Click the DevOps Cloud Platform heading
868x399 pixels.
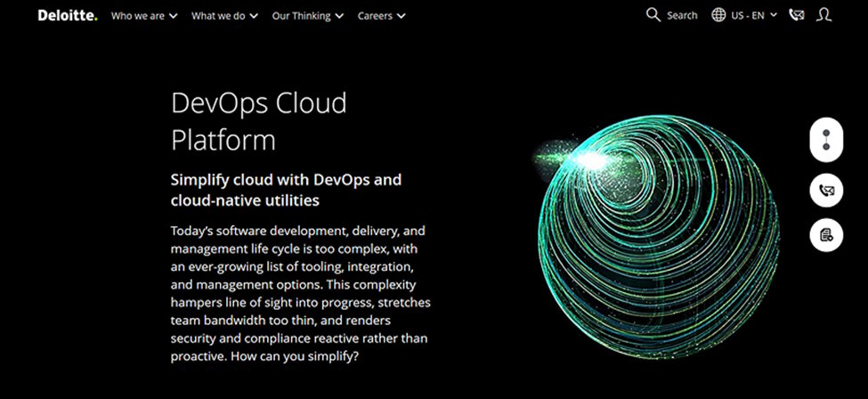tap(259, 121)
